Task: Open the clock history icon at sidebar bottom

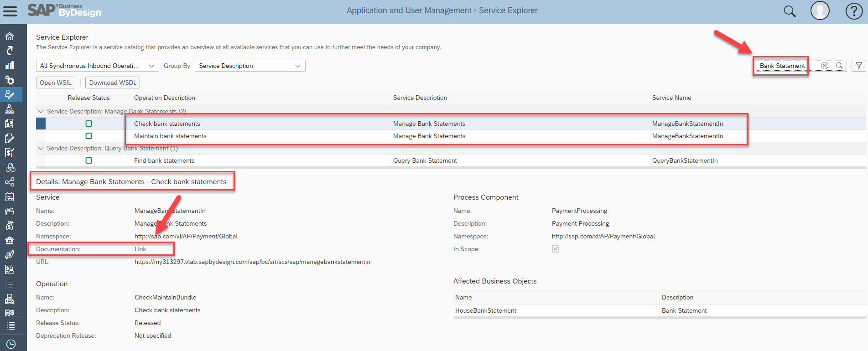Action: (11, 344)
